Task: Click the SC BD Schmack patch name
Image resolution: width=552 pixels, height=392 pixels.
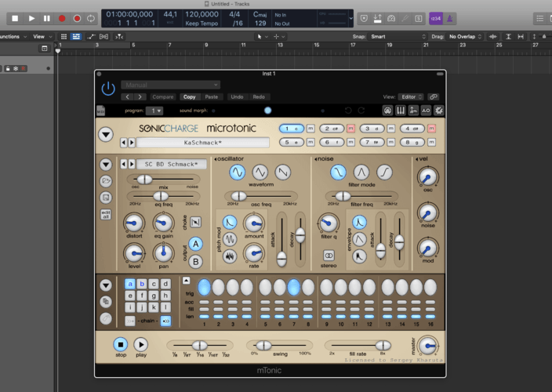Action: 172,165
